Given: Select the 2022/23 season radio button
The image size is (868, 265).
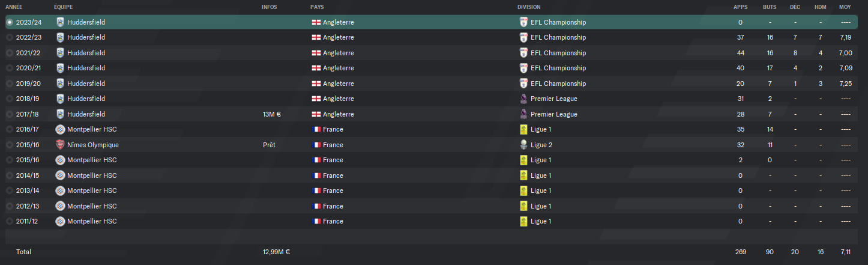Looking at the screenshot, I should pos(9,37).
